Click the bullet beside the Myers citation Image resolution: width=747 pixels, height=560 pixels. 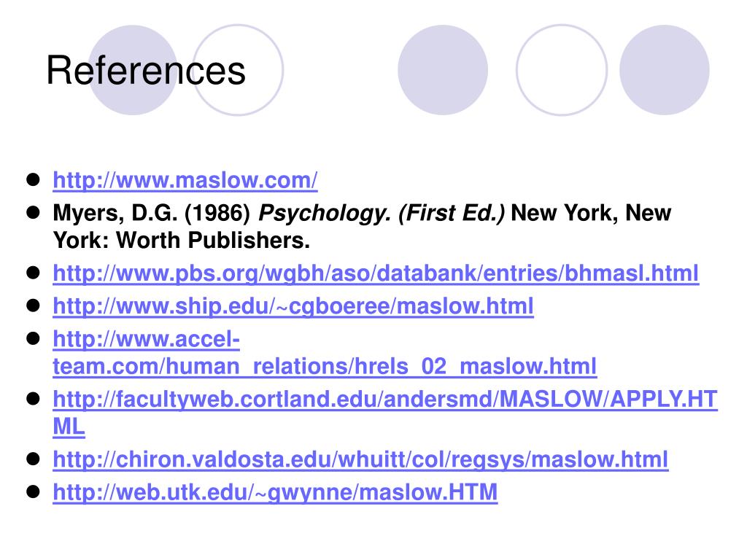pos(34,212)
